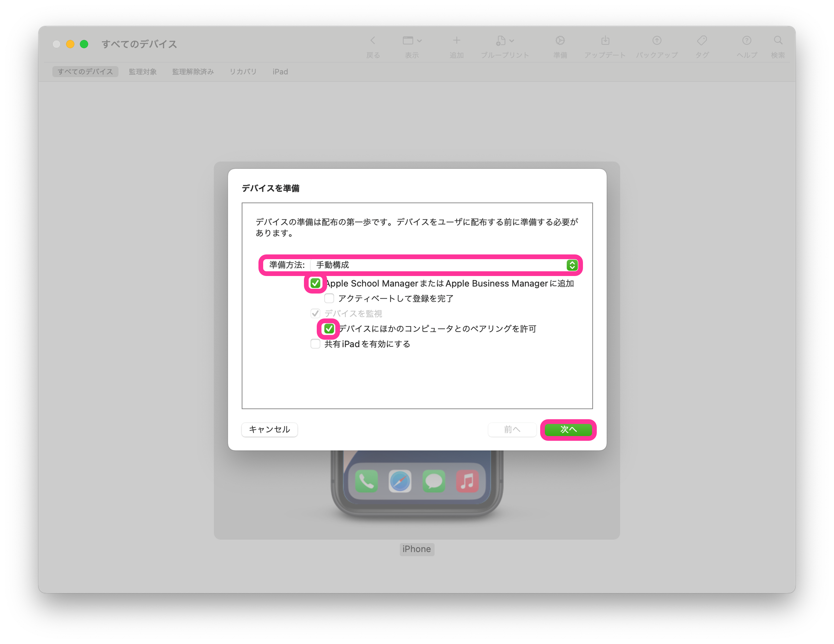Switch to the 監理対象 tab

[x=143, y=72]
